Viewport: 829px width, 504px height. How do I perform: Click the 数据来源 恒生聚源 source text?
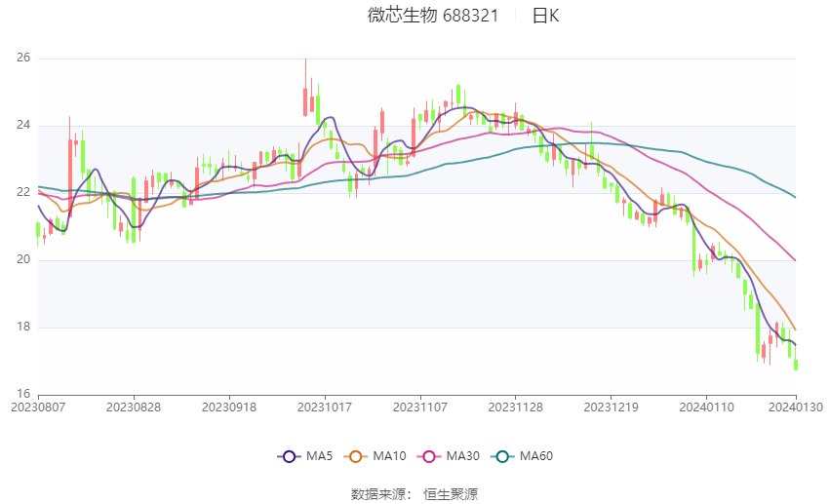pyautogui.click(x=414, y=494)
